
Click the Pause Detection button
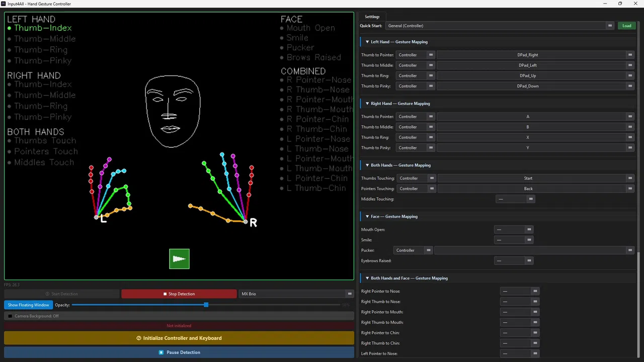point(179,352)
